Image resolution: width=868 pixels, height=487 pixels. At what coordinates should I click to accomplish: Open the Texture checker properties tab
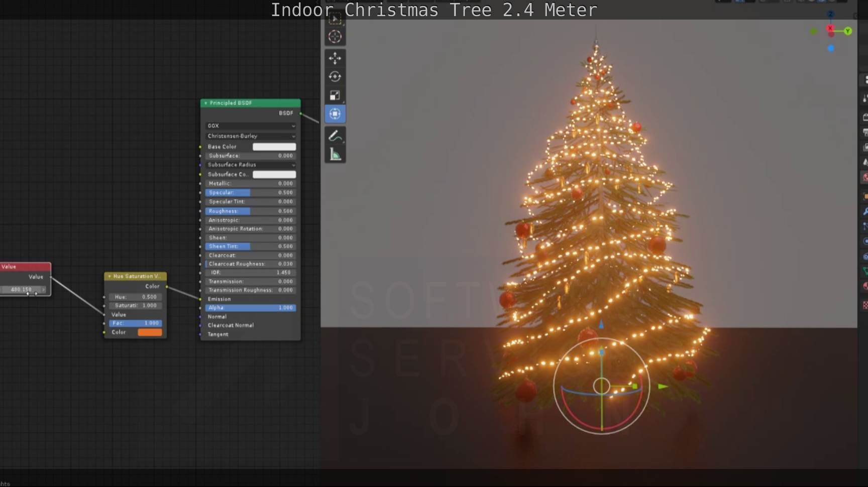(864, 305)
